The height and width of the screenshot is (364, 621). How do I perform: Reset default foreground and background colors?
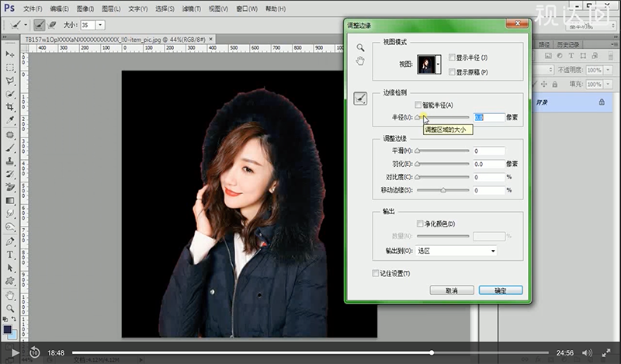click(x=5, y=319)
